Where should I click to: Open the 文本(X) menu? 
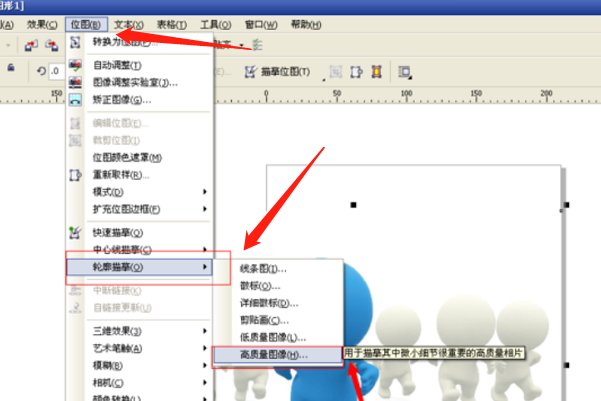[x=129, y=25]
